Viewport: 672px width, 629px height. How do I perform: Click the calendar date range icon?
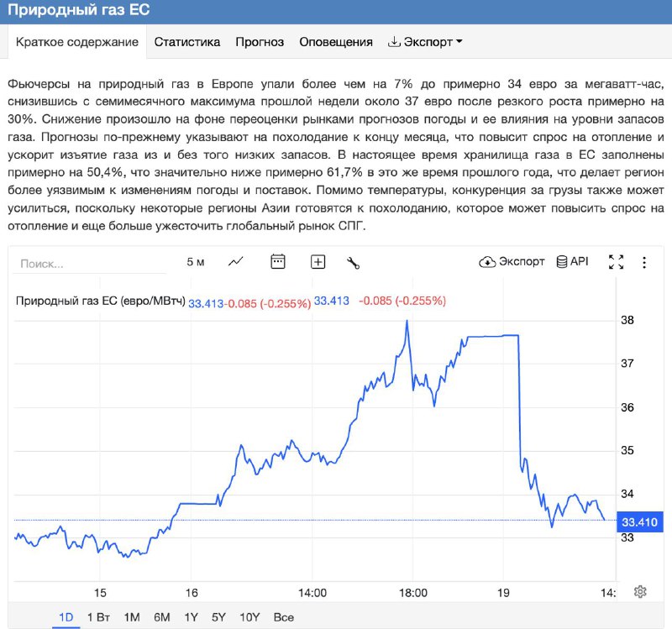[x=278, y=262]
